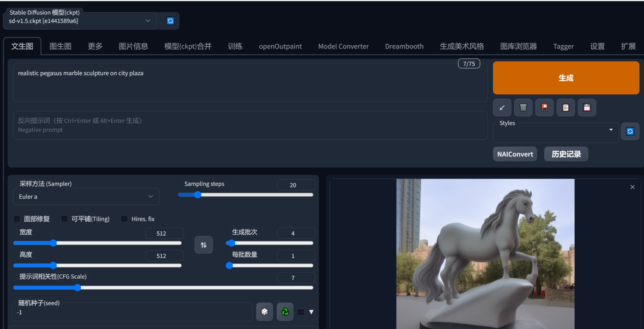Enable face restoration (面部修复) checkbox

coord(17,219)
